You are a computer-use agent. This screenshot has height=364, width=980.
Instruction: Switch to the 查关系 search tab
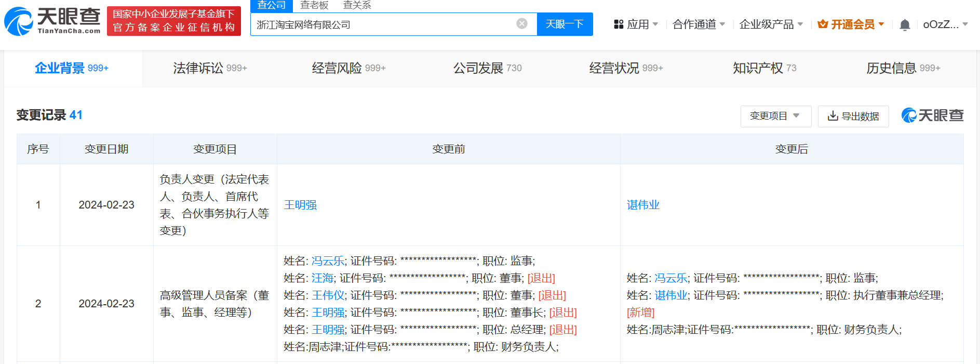click(x=357, y=5)
